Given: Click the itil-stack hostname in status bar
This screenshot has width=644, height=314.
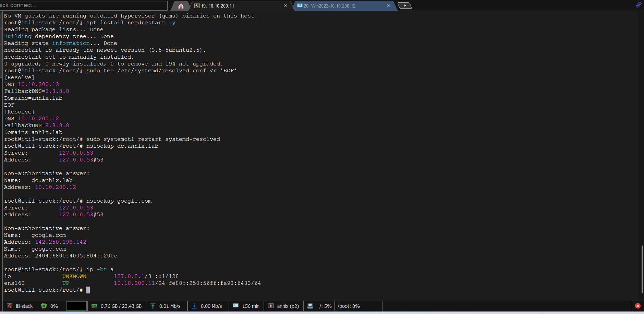Looking at the screenshot, I should click(24, 306).
